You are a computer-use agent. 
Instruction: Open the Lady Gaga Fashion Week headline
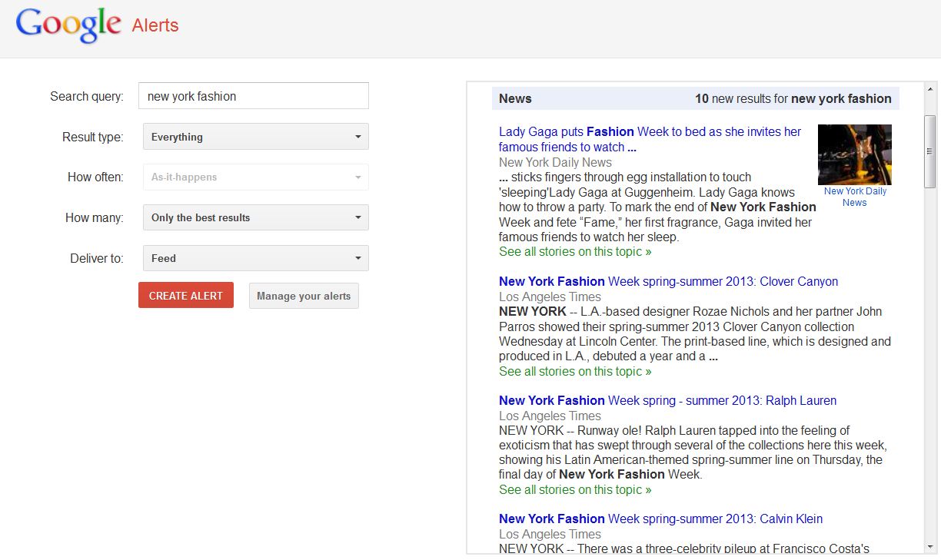coord(650,139)
